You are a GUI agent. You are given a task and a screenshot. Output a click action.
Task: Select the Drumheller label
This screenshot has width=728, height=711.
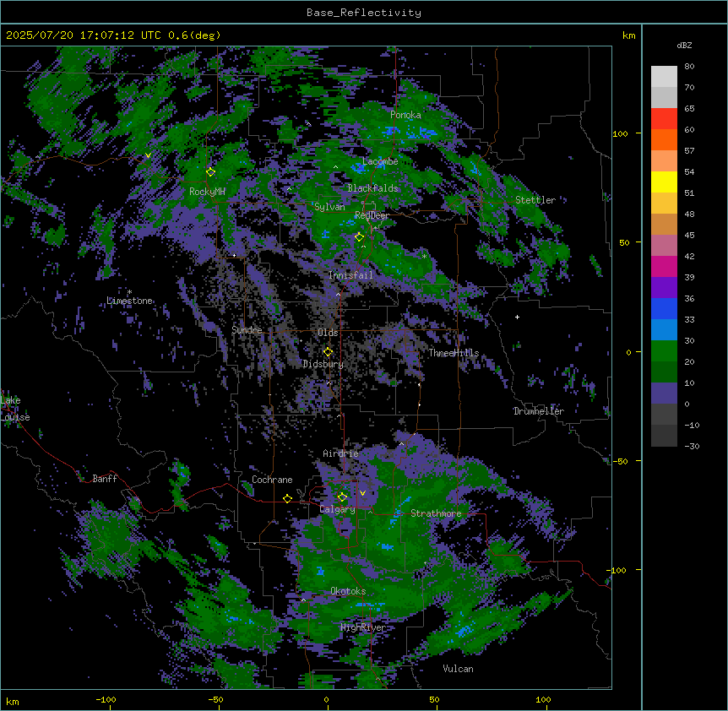point(539,411)
